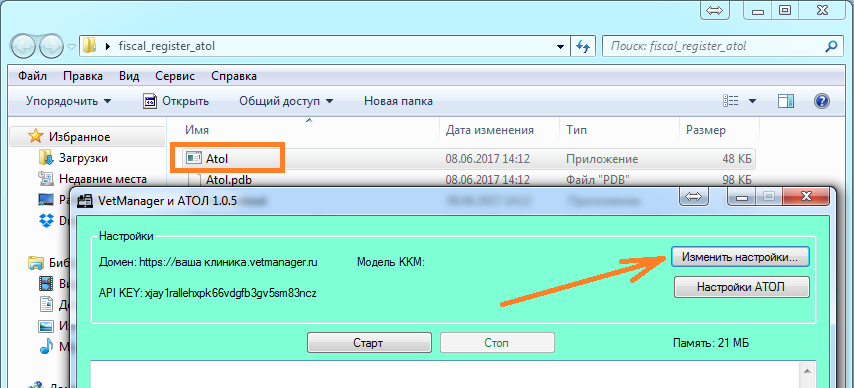
Task: Open recent locations dropdown next to navigation arrows
Action: coord(72,46)
